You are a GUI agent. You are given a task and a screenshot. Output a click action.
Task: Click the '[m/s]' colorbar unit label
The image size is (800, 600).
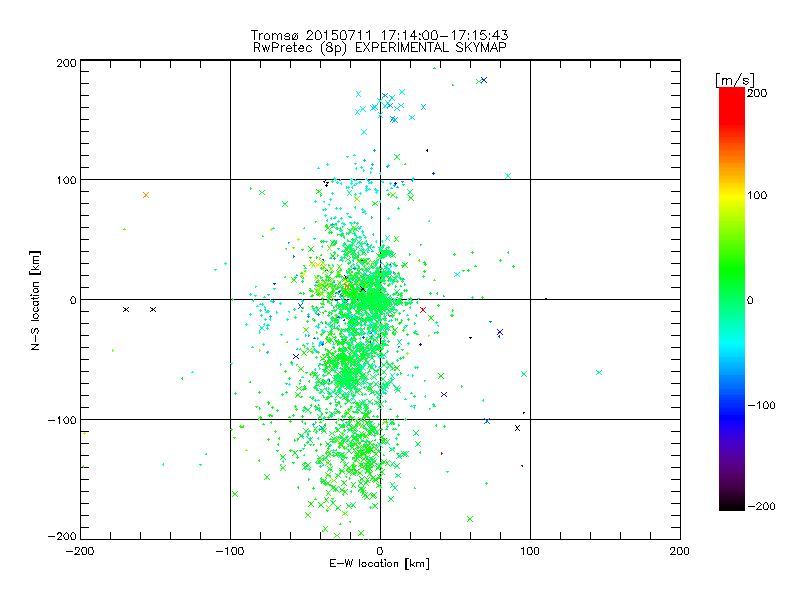pyautogui.click(x=735, y=80)
